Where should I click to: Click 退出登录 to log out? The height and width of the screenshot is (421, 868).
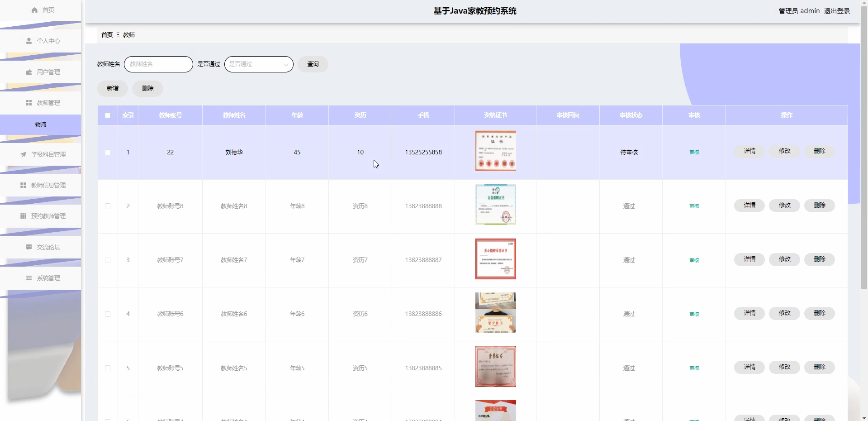[837, 11]
